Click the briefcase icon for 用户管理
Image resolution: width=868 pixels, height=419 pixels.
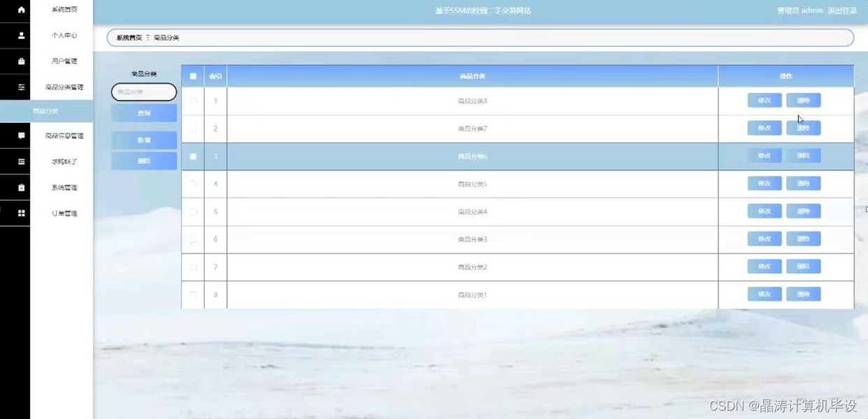click(21, 61)
